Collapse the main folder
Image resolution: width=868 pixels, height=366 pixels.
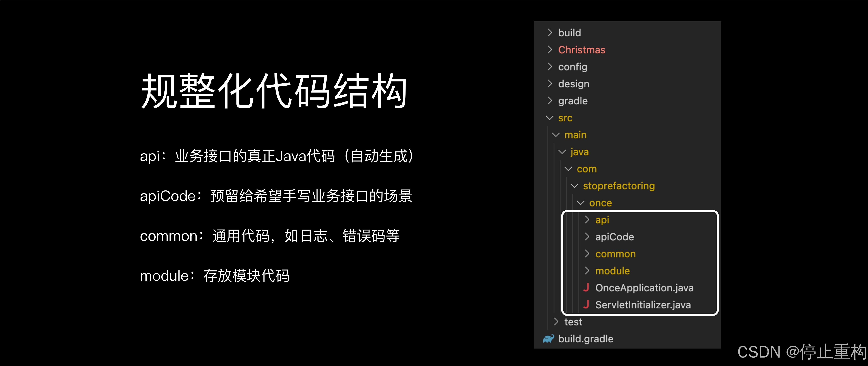[x=556, y=135]
